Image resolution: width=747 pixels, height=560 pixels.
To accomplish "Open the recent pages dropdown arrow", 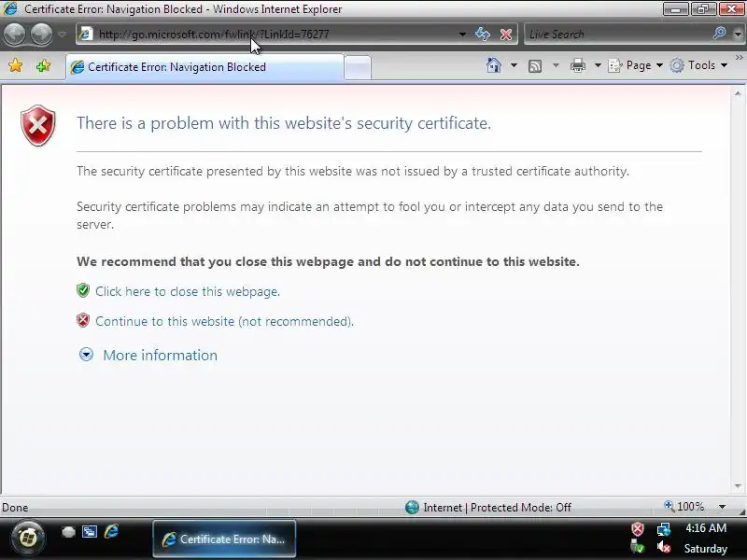I will coord(63,35).
